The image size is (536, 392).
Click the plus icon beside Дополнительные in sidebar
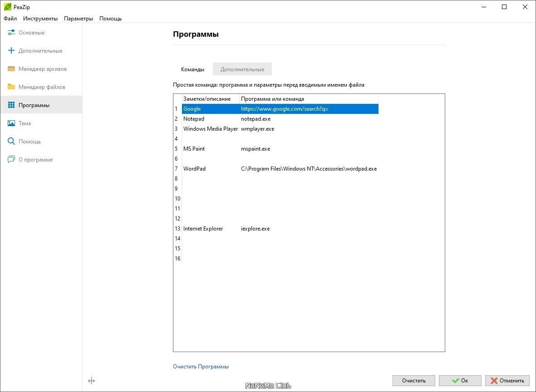tap(11, 50)
